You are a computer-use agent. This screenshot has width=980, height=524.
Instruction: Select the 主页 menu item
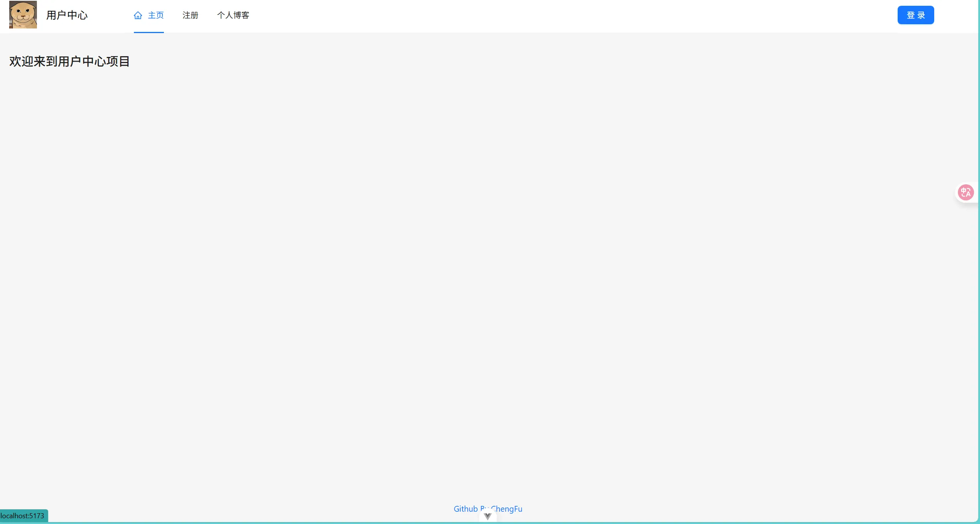tap(149, 15)
